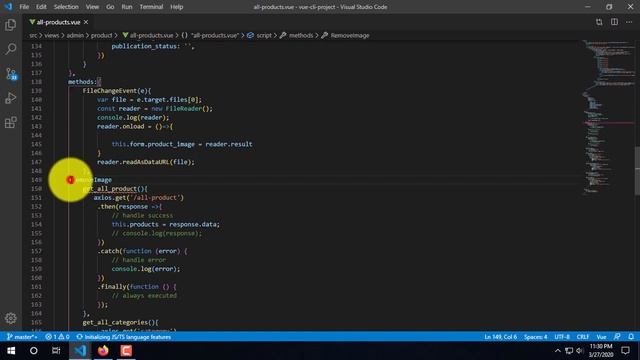Click the Visual Studio Code taskbar icon

80,351
